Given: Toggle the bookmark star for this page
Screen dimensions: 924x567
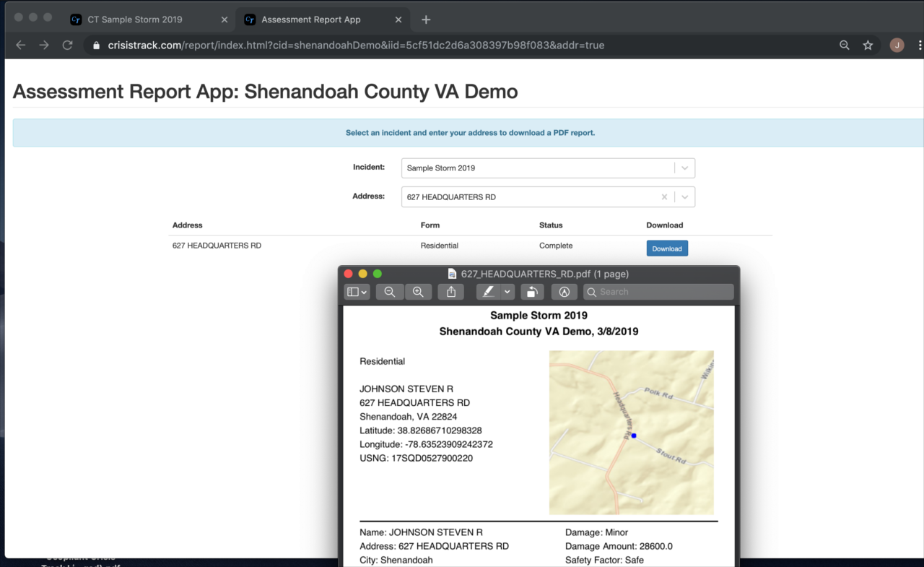Looking at the screenshot, I should 868,45.
